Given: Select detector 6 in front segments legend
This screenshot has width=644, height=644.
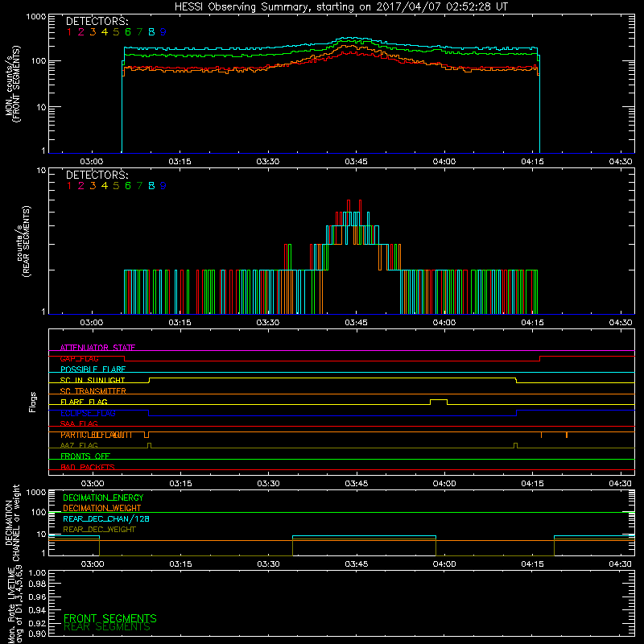Looking at the screenshot, I should 128,32.
